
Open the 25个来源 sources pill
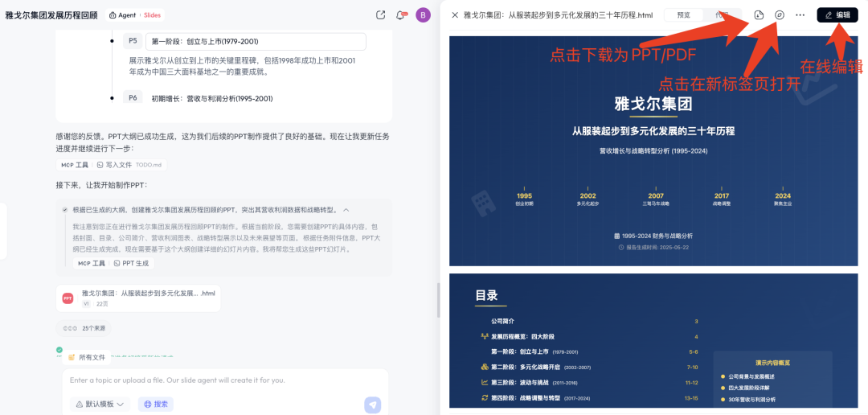pos(84,328)
